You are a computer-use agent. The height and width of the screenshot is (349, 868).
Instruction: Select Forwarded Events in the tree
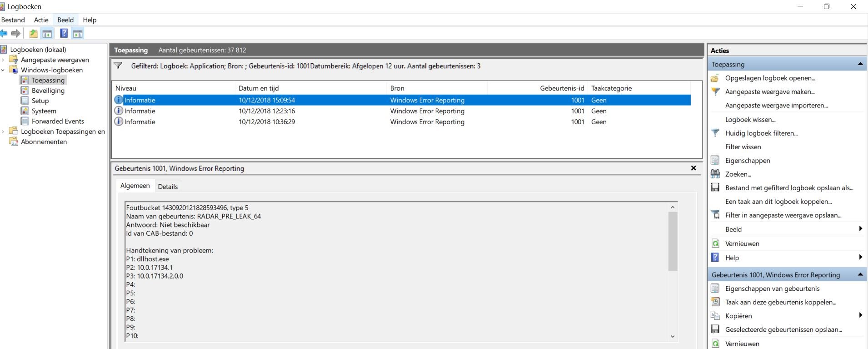tap(58, 121)
